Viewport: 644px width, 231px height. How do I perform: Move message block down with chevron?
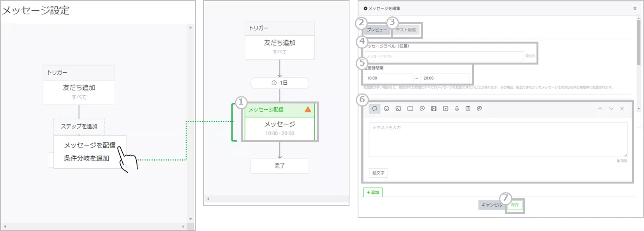(611, 108)
